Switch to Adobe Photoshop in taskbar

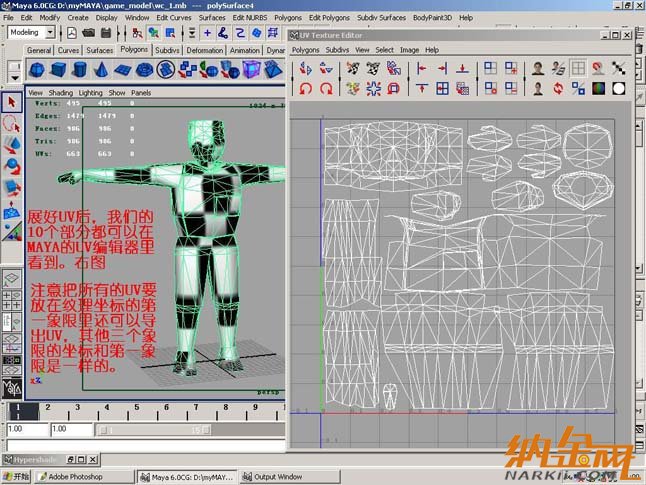(x=84, y=477)
